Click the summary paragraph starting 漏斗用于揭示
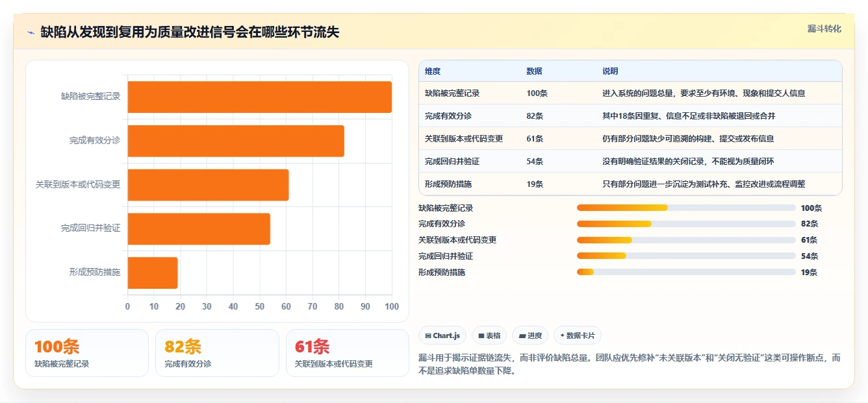The image size is (868, 403). coord(630,365)
